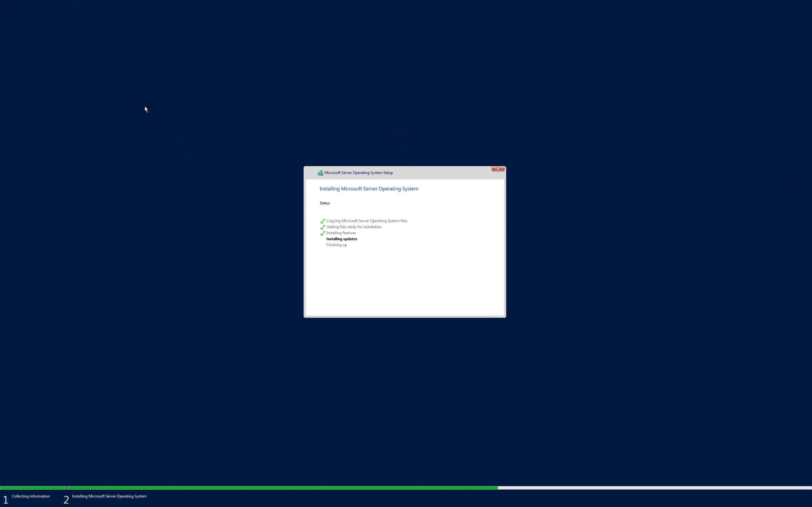This screenshot has height=507, width=812.
Task: Click the green installation progress bar
Action: tap(282, 488)
